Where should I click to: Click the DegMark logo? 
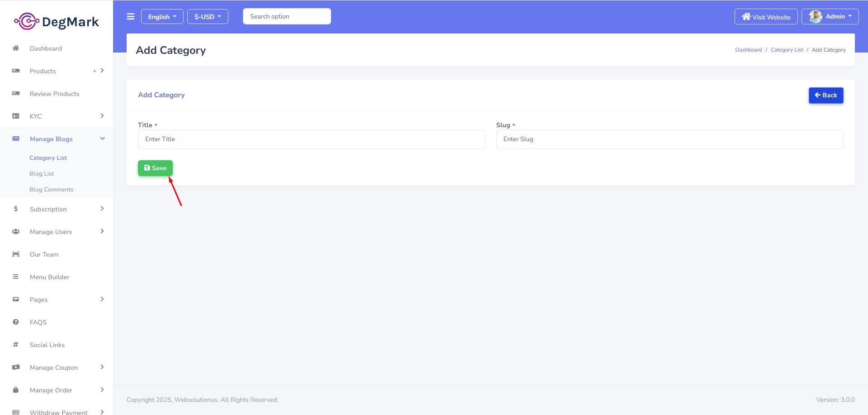57,21
